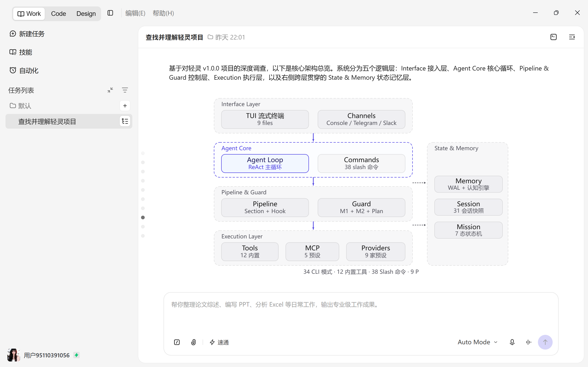Click the State & Memory label

456,148
